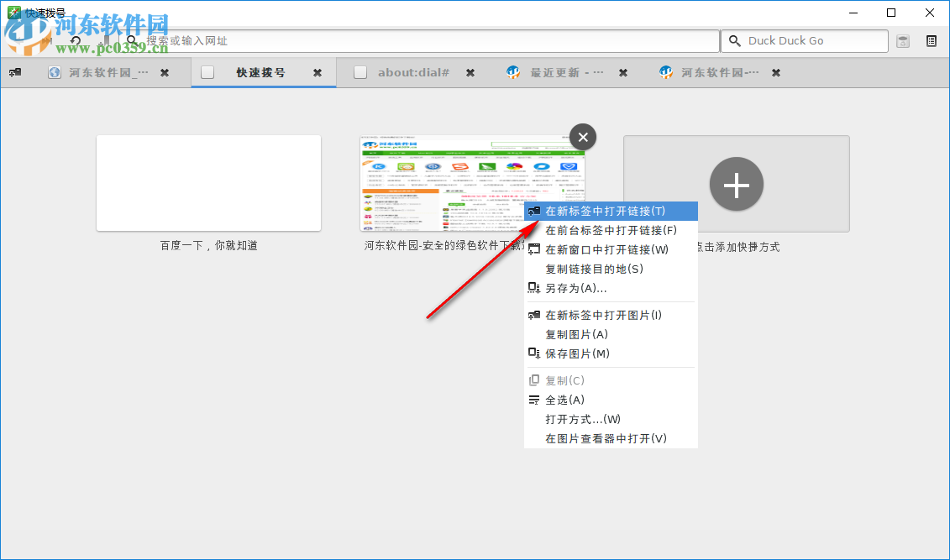Remove the 河东软件园 dial with its X button

[582, 136]
